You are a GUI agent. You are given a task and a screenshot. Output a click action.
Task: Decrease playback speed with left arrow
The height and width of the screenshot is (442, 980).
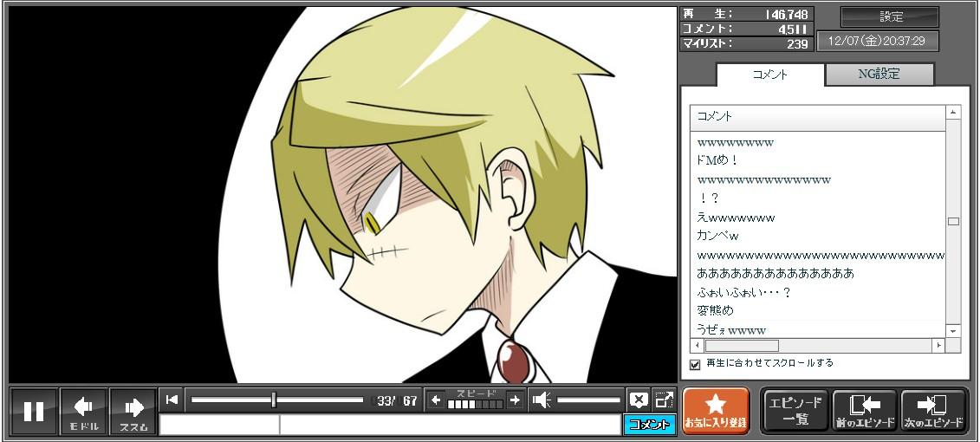pos(436,400)
